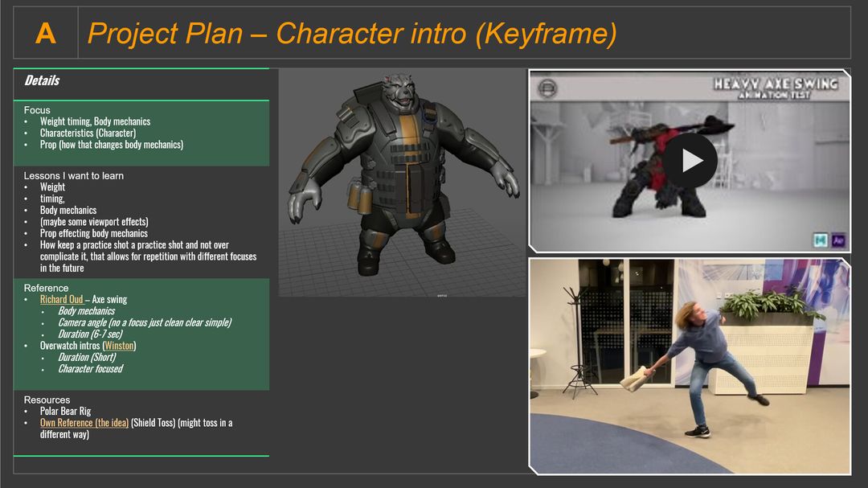
Task: Click 'Characteristics (Character)' bullet
Action: tap(88, 133)
